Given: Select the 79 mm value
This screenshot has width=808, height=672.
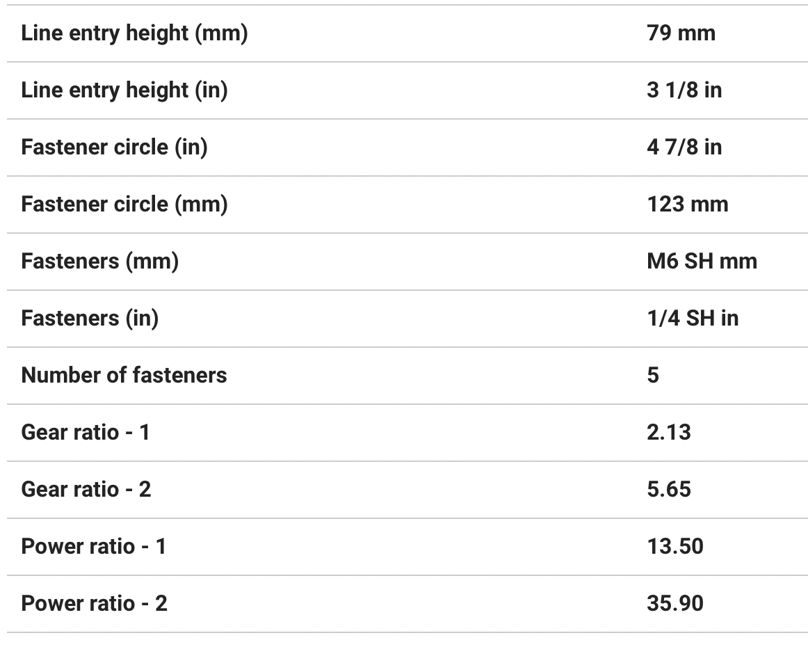Looking at the screenshot, I should [x=680, y=33].
